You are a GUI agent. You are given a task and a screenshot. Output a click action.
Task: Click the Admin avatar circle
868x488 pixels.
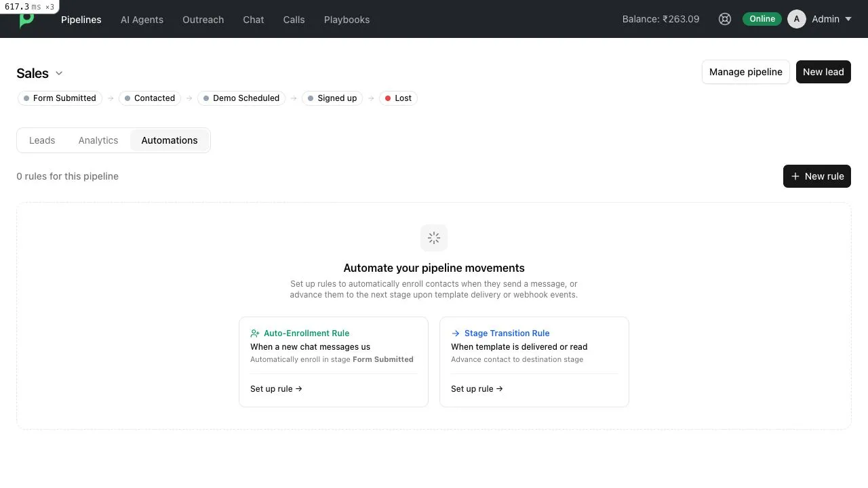coord(797,19)
